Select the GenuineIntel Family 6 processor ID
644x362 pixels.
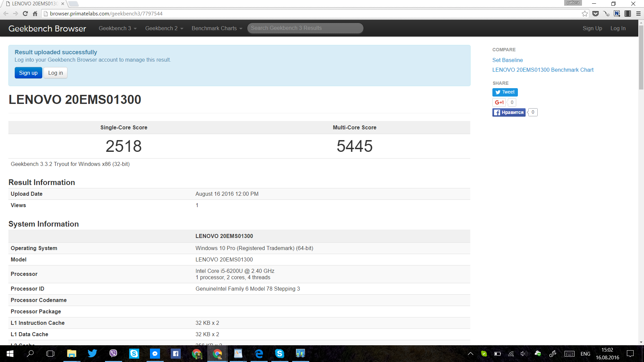point(248,289)
